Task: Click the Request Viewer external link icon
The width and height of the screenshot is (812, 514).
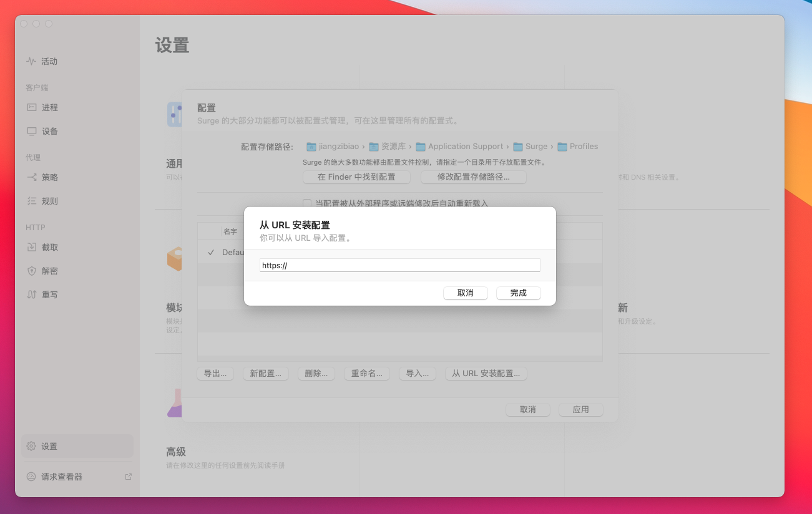Action: coord(129,477)
